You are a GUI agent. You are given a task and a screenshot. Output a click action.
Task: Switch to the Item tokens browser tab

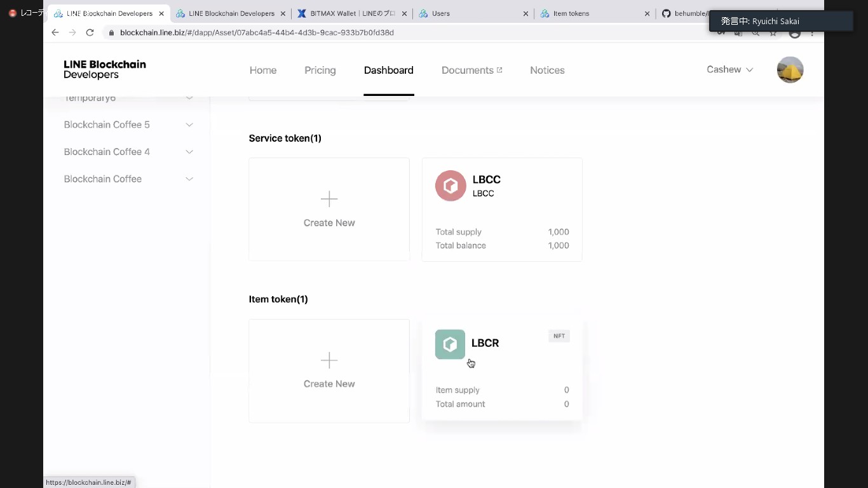(573, 13)
